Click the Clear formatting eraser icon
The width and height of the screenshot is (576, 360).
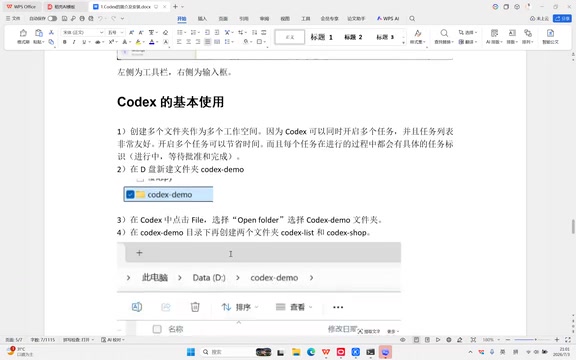[166, 32]
